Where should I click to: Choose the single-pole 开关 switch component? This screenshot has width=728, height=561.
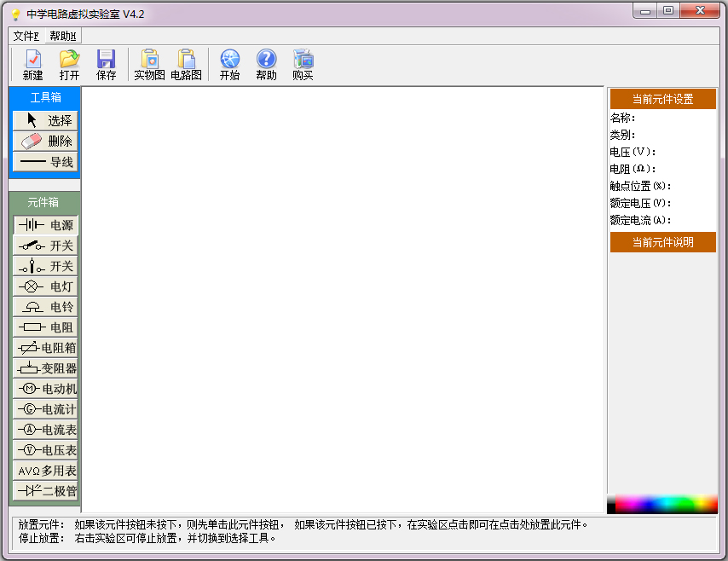tap(45, 246)
